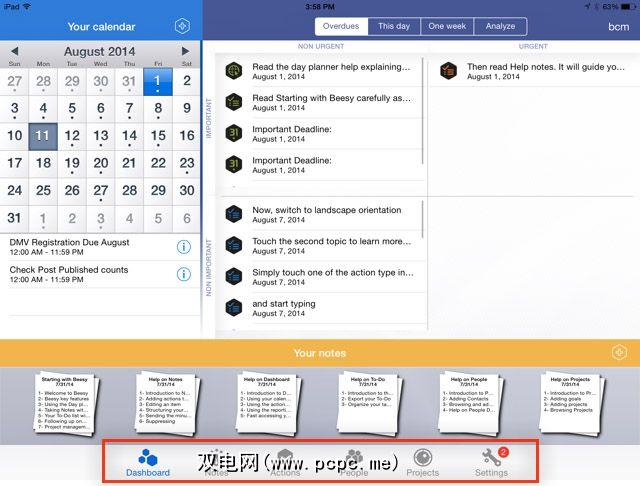Select August 15 in calendar
The width and height of the screenshot is (640, 486).
tap(158, 136)
